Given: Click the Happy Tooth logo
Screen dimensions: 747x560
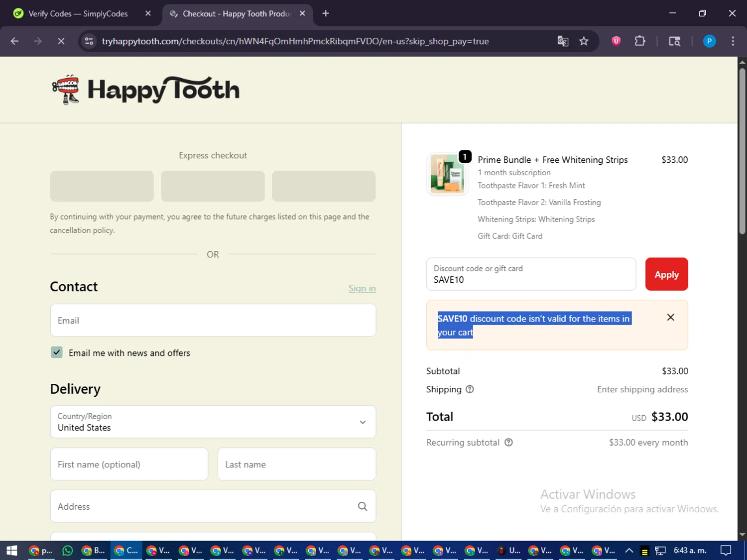Looking at the screenshot, I should [x=145, y=90].
